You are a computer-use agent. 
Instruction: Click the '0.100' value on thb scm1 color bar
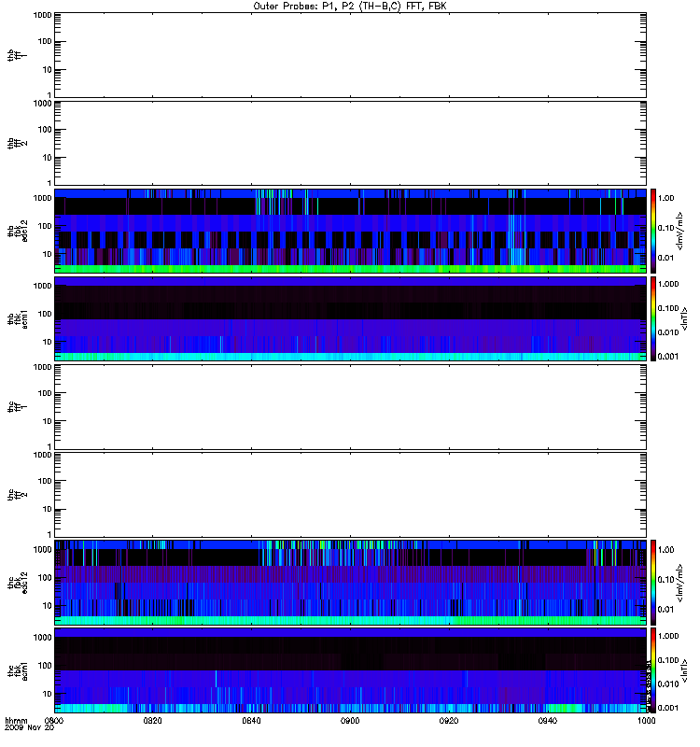click(668, 308)
